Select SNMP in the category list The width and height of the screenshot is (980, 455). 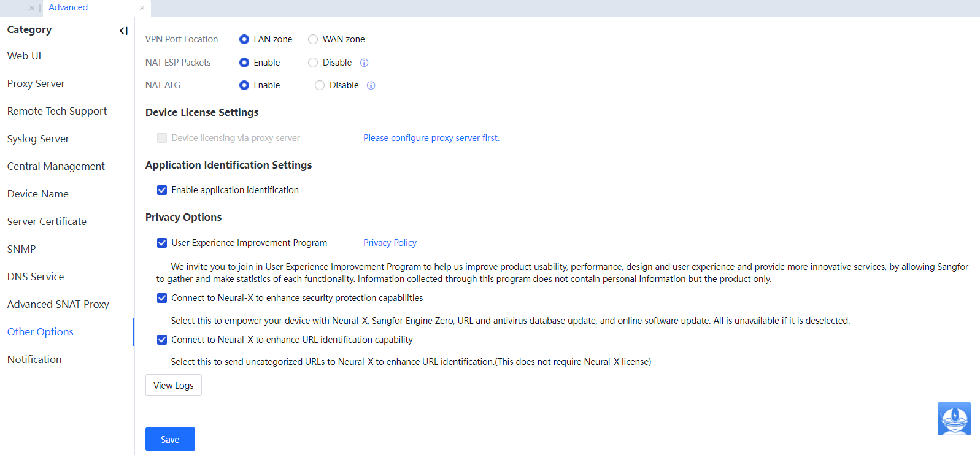click(21, 249)
